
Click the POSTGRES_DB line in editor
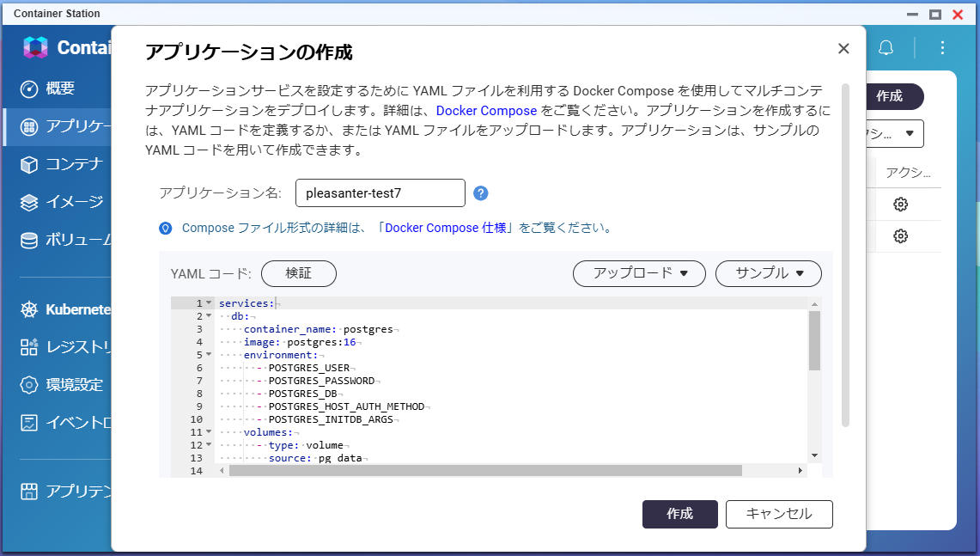click(302, 394)
